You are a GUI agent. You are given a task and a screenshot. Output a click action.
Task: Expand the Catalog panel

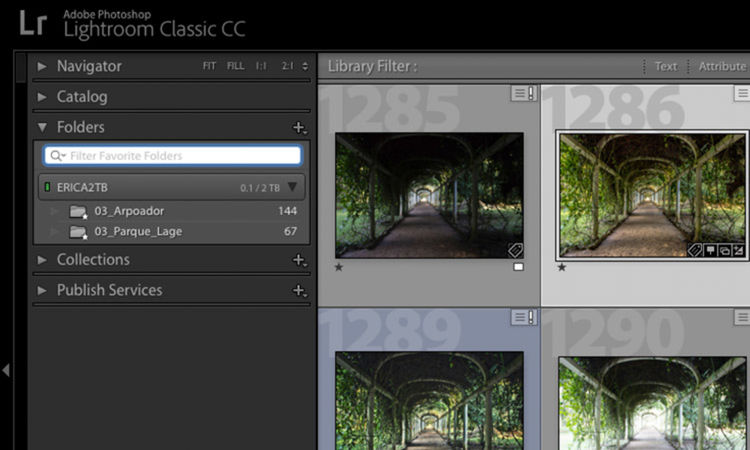[x=42, y=97]
